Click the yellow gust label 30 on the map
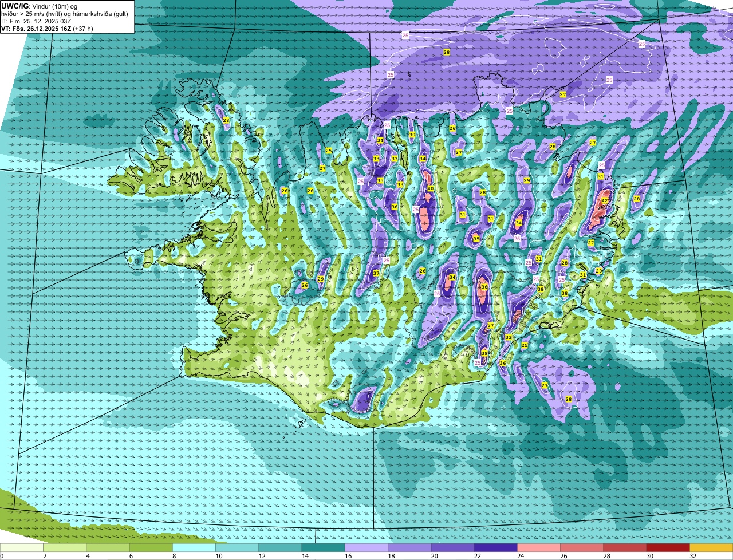Image resolution: width=733 pixels, height=560 pixels. coord(412,135)
